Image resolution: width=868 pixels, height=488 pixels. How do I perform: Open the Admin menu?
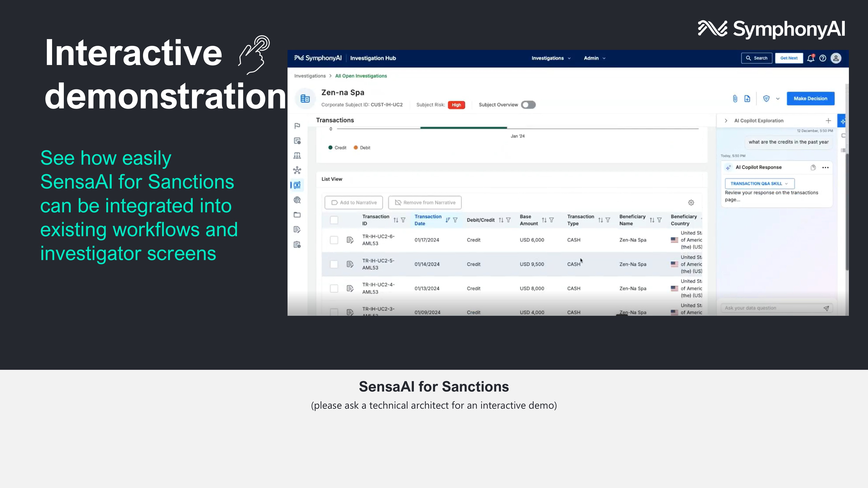(594, 58)
